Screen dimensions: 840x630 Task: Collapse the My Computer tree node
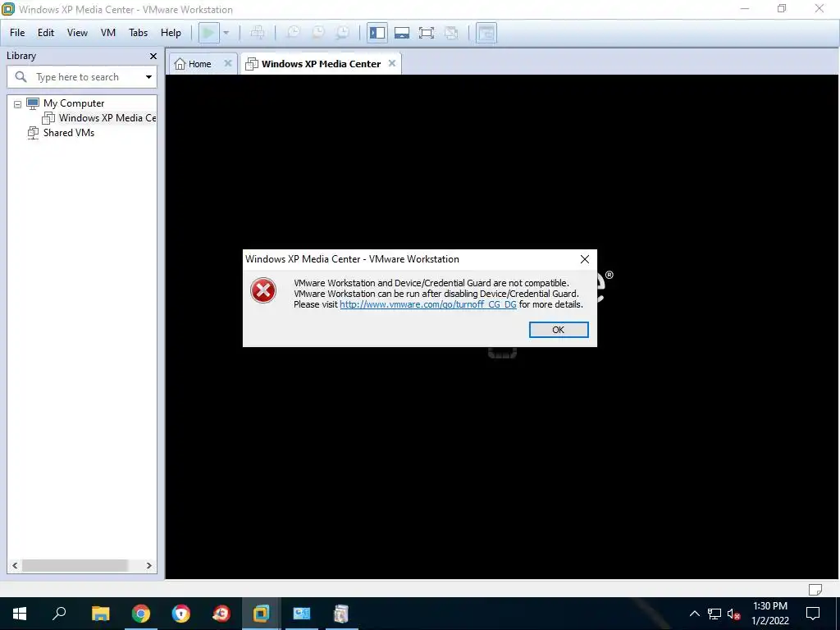(x=18, y=104)
